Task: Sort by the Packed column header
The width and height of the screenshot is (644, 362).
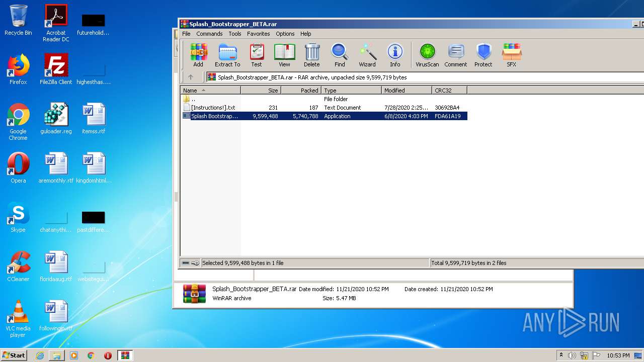Action: tap(301, 90)
